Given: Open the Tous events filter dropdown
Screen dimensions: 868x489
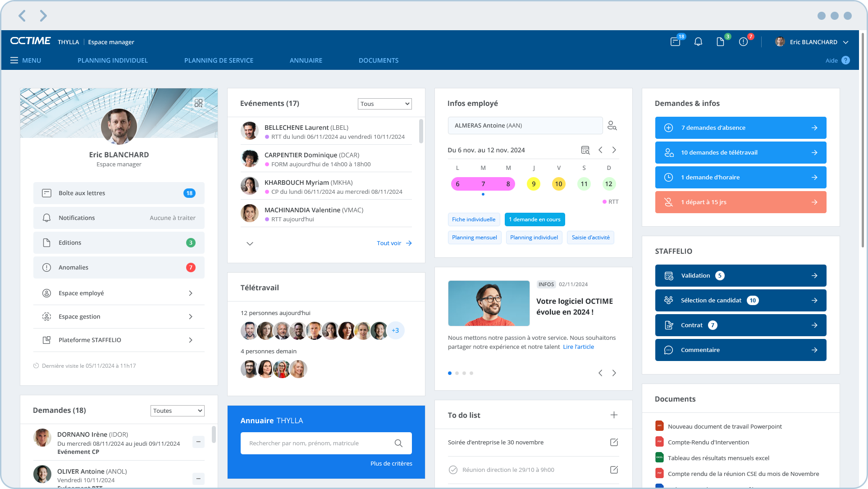Looking at the screenshot, I should click(384, 104).
